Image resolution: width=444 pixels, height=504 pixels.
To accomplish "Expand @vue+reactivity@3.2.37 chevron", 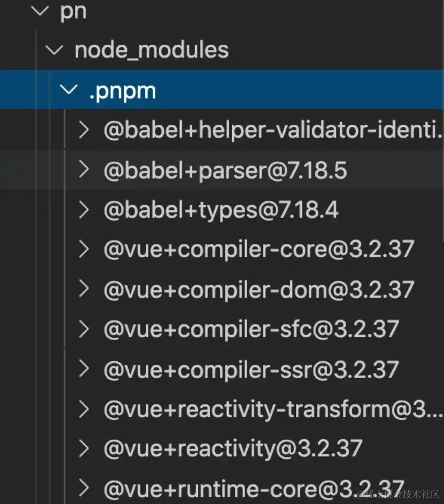I will click(84, 449).
